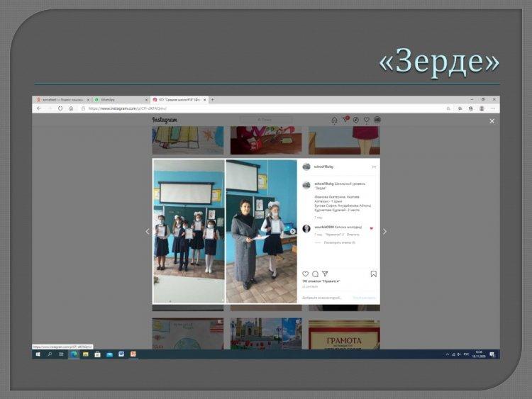
Task: Open browser profile icon
Action: 482,108
